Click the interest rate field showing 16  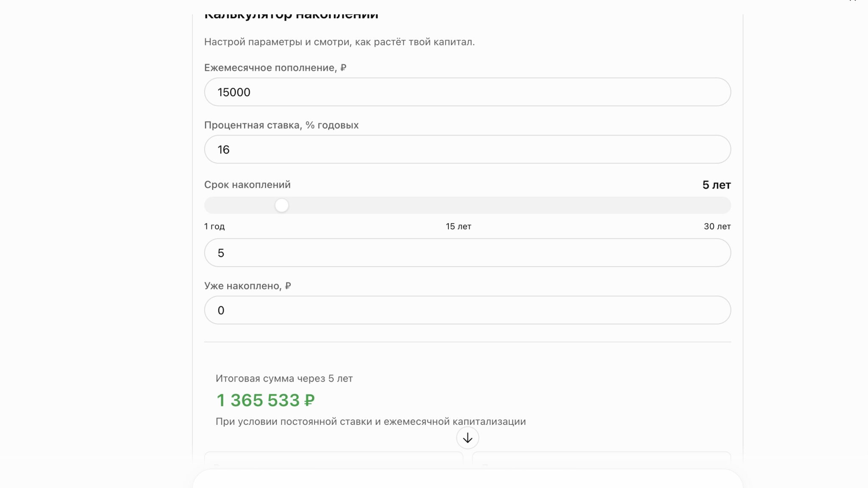pos(467,150)
